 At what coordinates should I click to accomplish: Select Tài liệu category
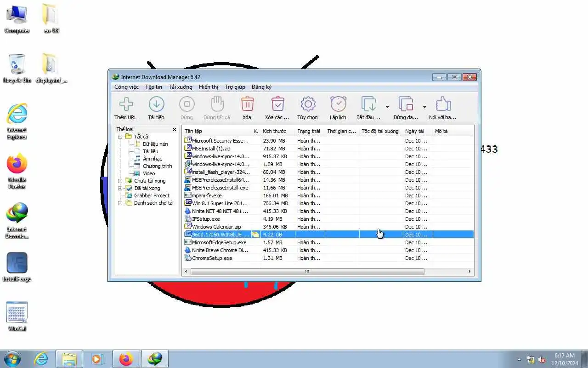pyautogui.click(x=150, y=151)
